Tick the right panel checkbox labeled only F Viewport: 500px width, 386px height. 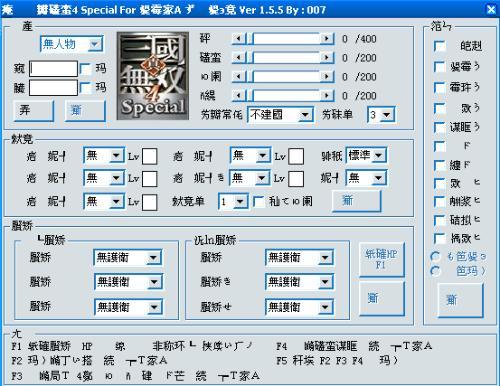[440, 146]
